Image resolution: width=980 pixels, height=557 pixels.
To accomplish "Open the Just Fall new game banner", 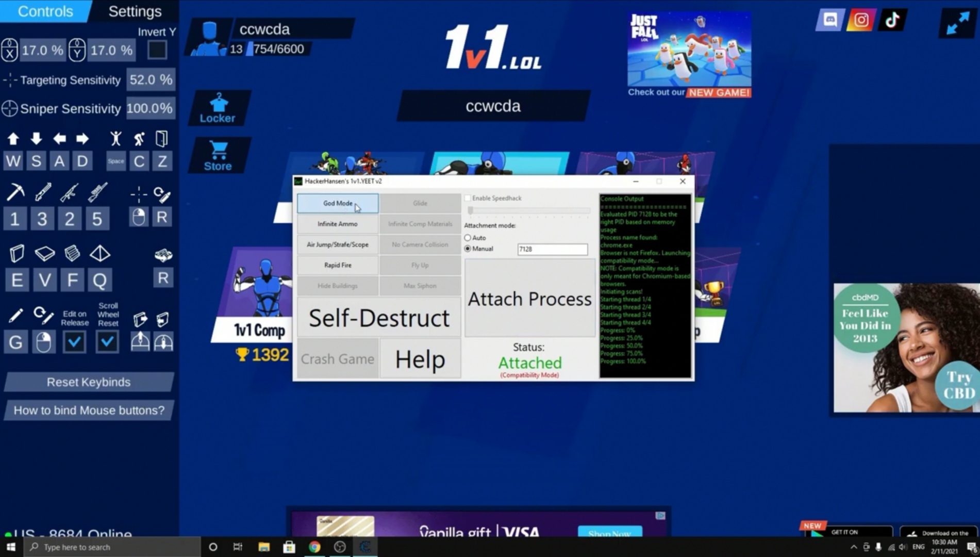I will point(689,55).
